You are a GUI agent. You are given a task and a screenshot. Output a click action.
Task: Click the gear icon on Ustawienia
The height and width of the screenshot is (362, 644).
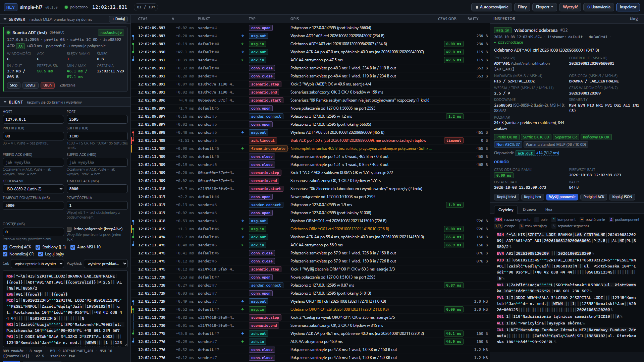tap(588, 7)
